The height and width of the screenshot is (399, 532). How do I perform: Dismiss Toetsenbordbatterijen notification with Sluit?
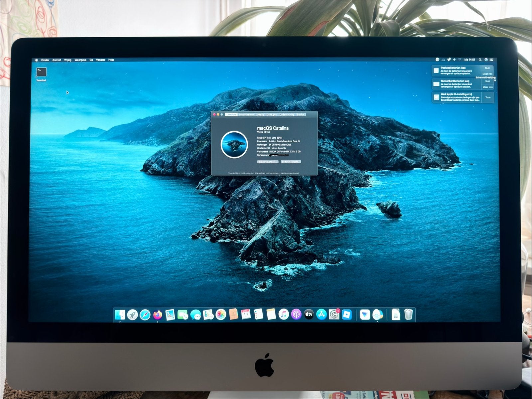[487, 81]
